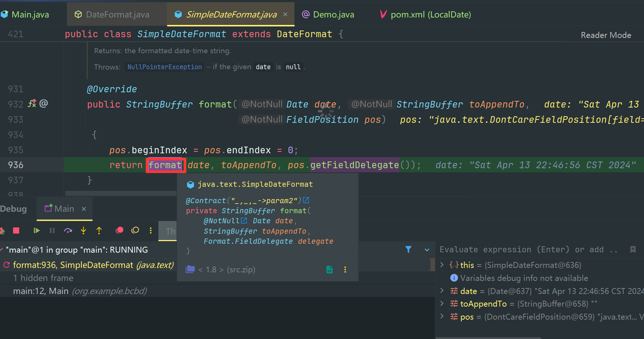Click FieldPosition type on line 933
This screenshot has height=339, width=644.
322,119
